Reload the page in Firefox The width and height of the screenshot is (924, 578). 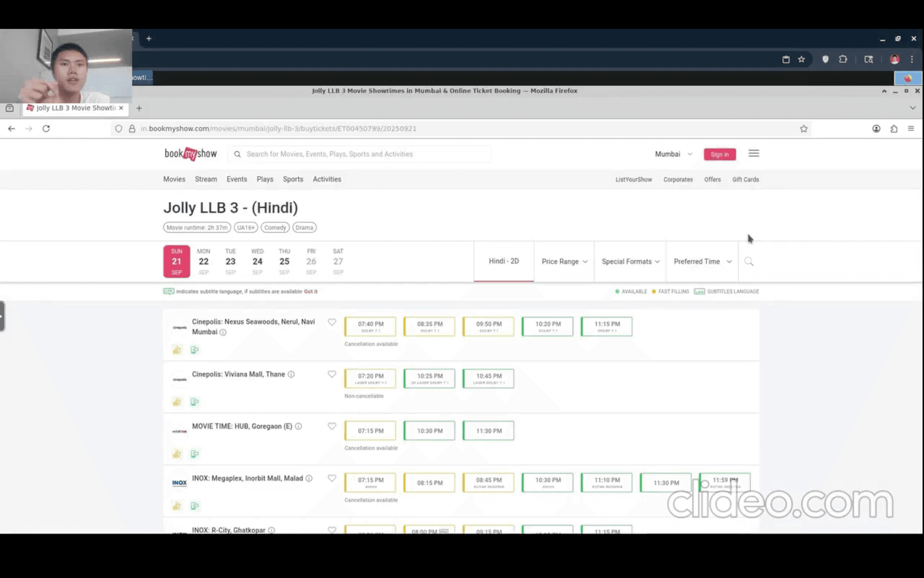[x=46, y=129]
